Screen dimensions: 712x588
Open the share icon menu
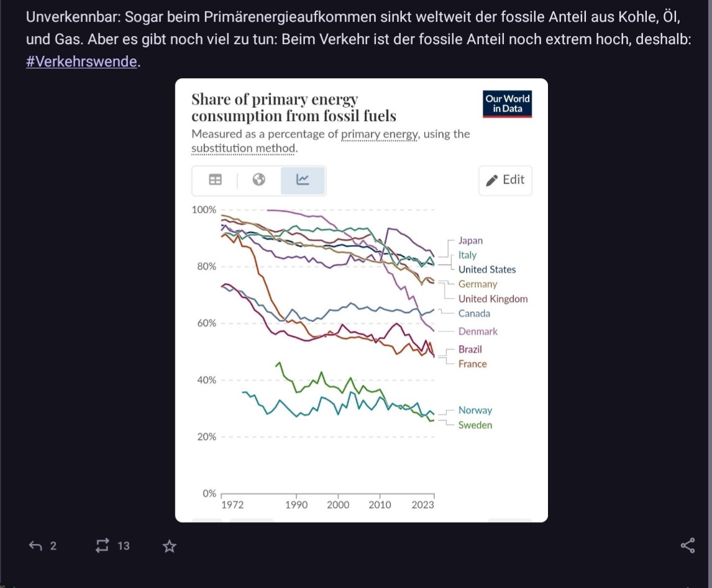coord(688,546)
